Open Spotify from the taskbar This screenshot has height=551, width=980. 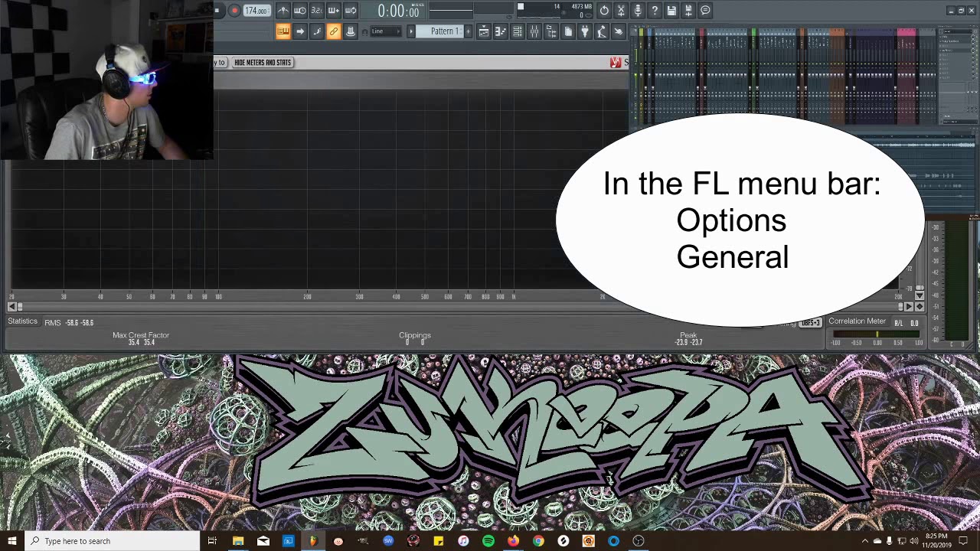tap(488, 541)
